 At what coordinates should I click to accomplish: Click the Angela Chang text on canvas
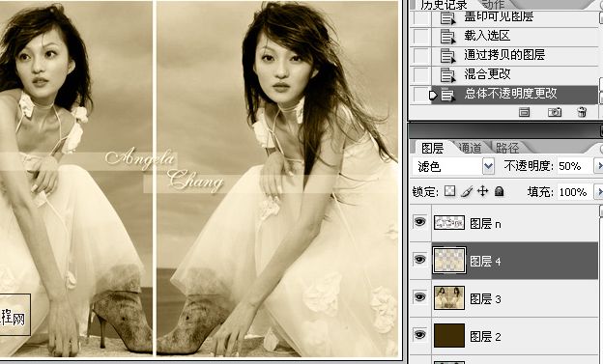pos(164,169)
